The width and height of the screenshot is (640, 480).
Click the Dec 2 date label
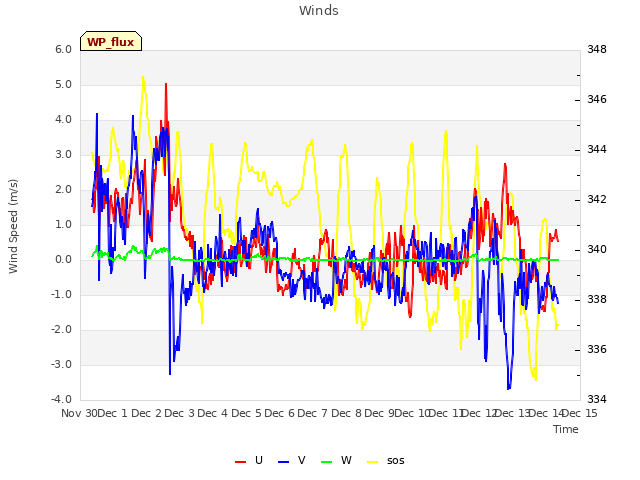(147, 413)
